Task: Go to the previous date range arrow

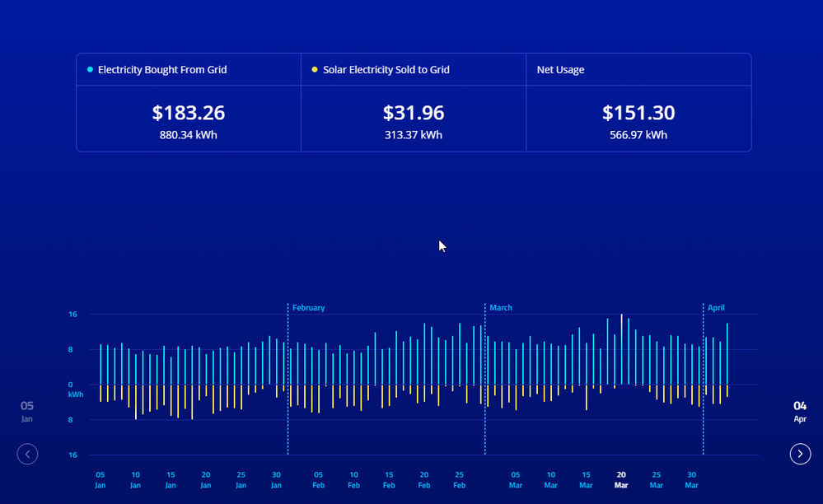Action: [27, 454]
